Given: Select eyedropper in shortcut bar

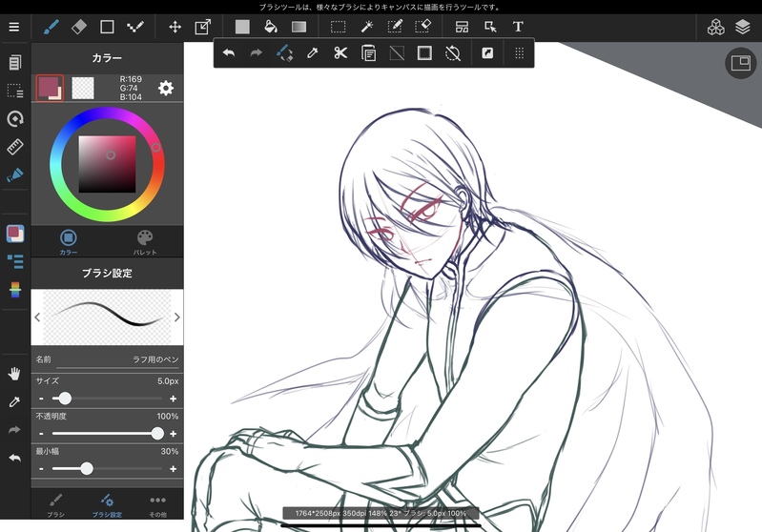Looking at the screenshot, I should [313, 53].
